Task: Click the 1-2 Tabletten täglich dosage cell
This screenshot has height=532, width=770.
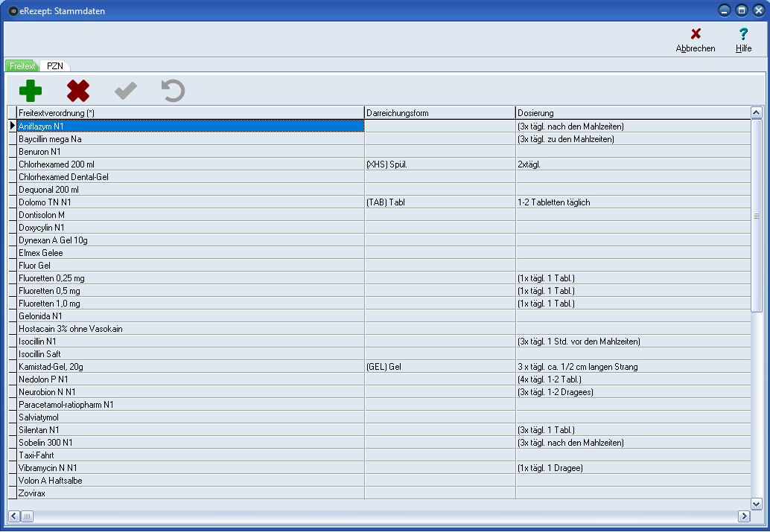Action: coord(633,202)
